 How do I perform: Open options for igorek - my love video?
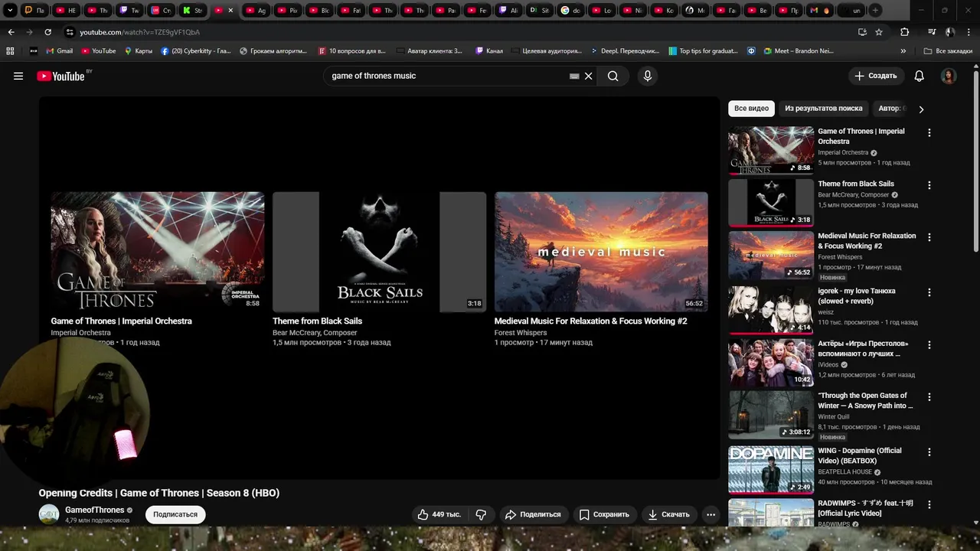point(929,292)
